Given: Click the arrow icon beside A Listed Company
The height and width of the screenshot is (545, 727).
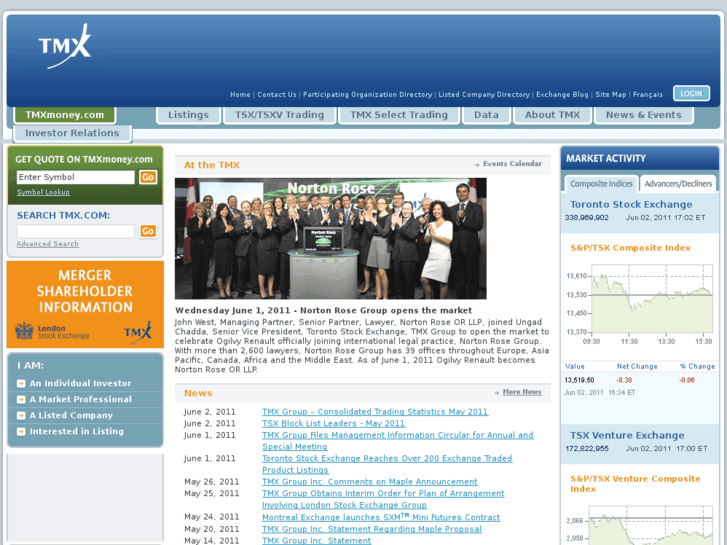Looking at the screenshot, I should coord(21,416).
